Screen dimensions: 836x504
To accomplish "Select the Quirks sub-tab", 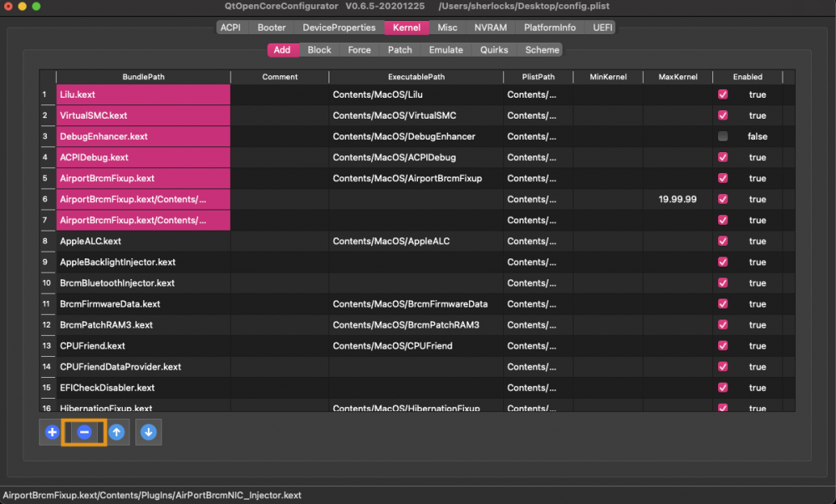I will (x=494, y=49).
